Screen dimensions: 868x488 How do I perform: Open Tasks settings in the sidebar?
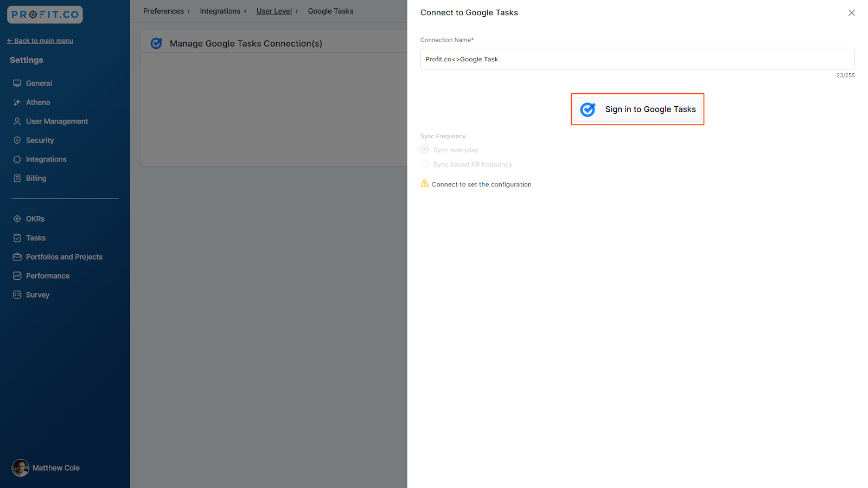click(36, 238)
